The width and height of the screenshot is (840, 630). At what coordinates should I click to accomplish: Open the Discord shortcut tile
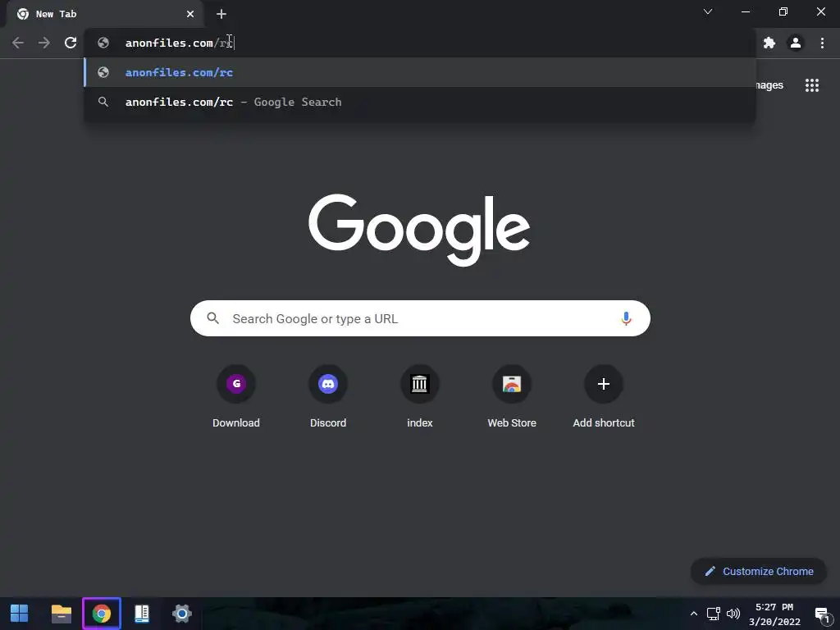tap(328, 396)
